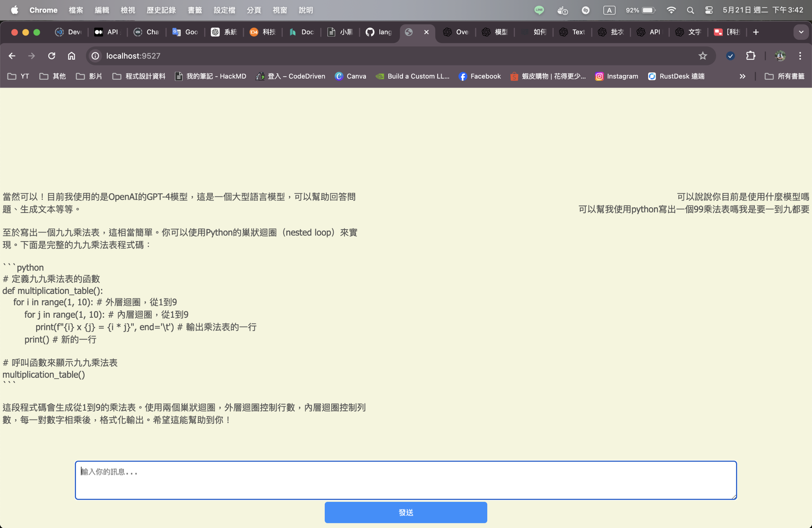Open the 書籤 menu in menu bar
The width and height of the screenshot is (812, 528).
(x=194, y=10)
